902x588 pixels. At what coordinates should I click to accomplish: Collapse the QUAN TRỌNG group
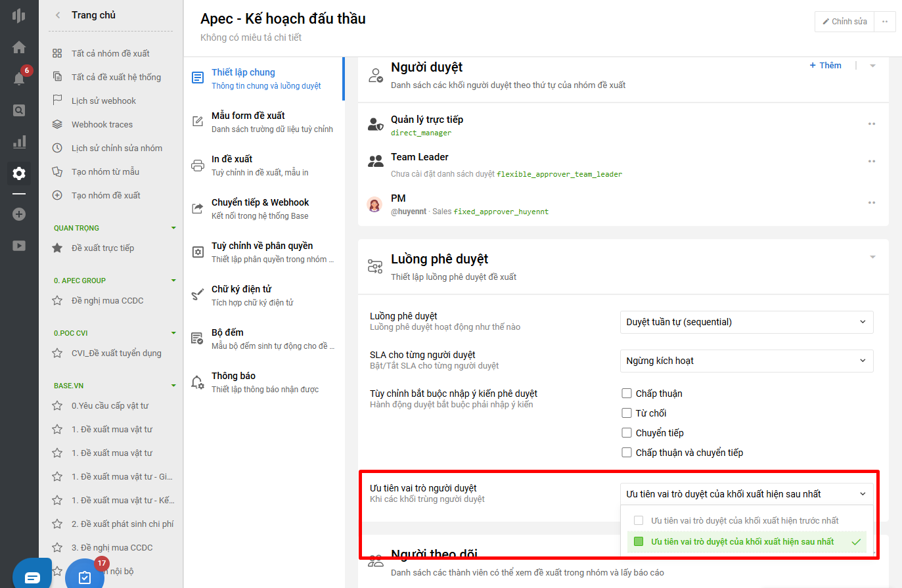click(x=173, y=228)
